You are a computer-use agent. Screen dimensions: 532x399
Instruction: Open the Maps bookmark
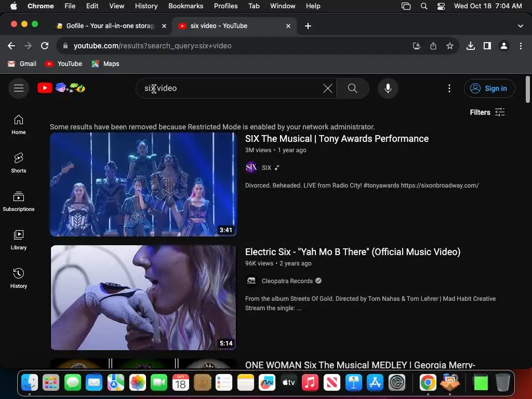[105, 64]
